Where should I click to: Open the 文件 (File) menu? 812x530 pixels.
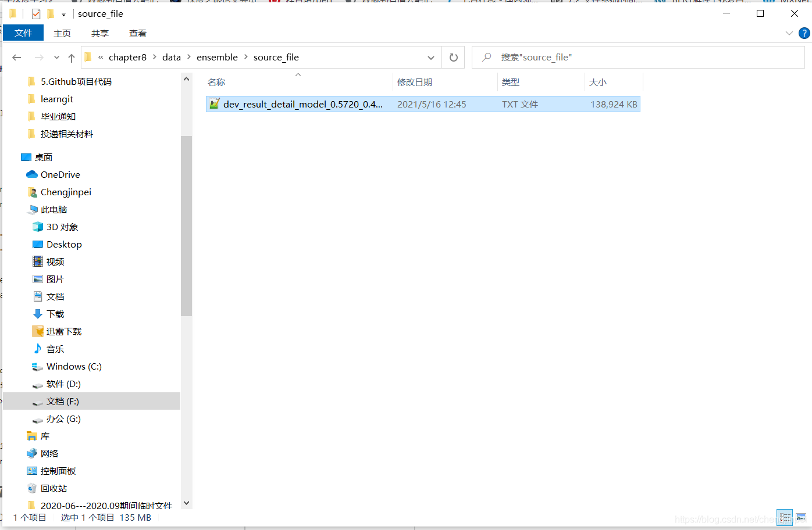23,33
